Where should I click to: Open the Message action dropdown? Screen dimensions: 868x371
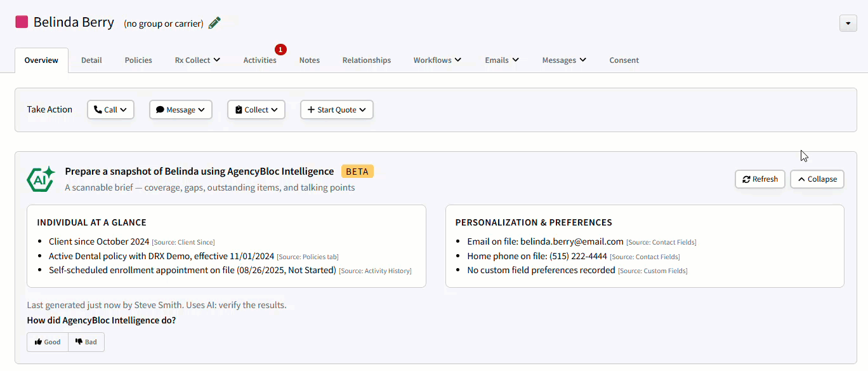coord(181,110)
